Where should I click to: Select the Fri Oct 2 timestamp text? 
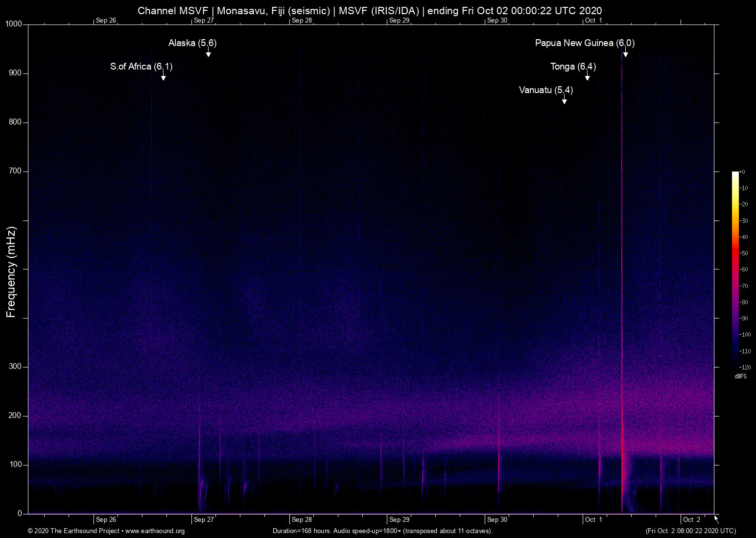click(x=690, y=531)
